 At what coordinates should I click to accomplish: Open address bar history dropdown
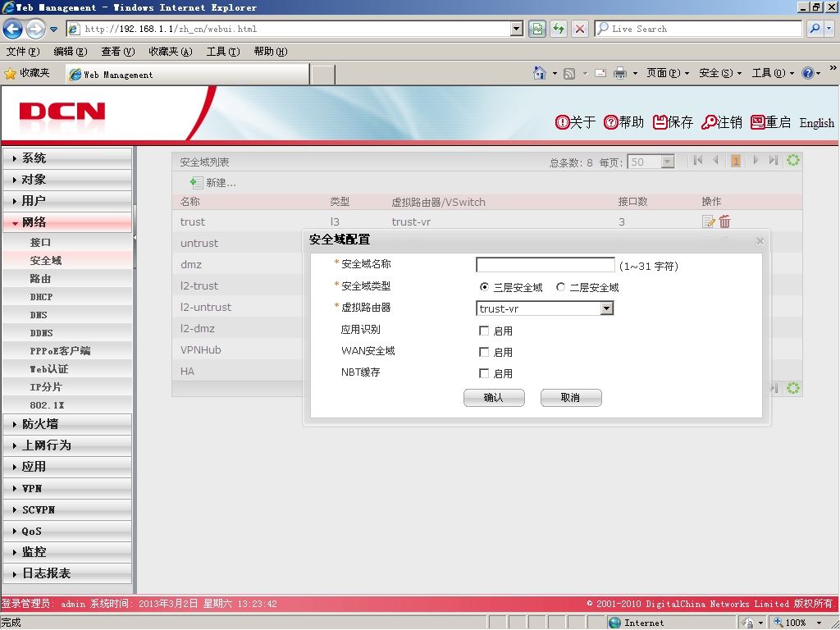[x=517, y=29]
